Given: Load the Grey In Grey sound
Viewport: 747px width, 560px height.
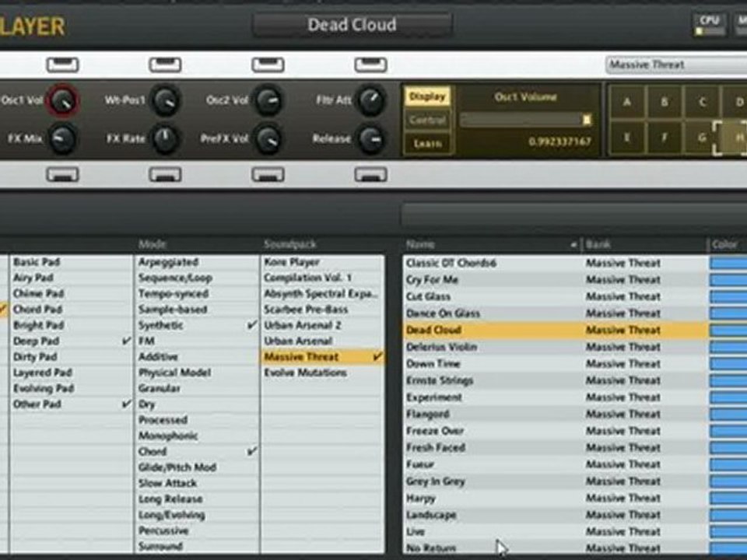Looking at the screenshot, I should (556, 481).
